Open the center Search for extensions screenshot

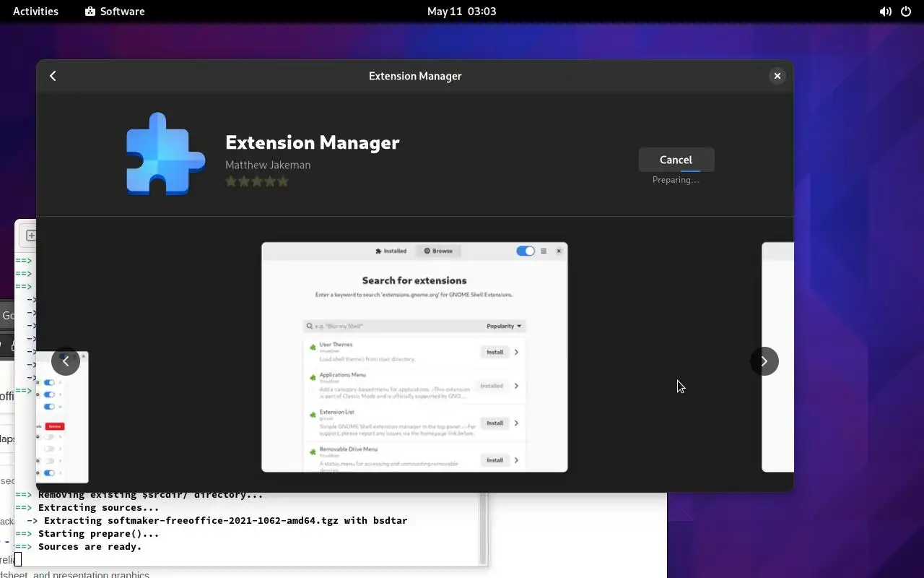click(x=414, y=357)
